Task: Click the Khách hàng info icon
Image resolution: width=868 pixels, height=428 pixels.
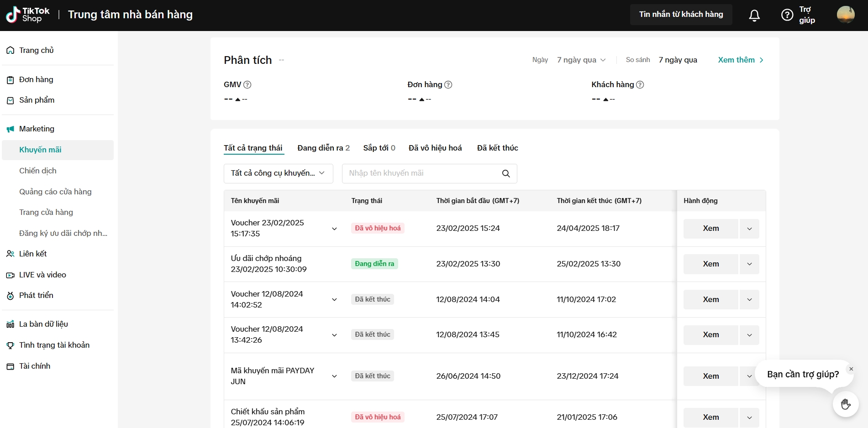Action: 640,84
